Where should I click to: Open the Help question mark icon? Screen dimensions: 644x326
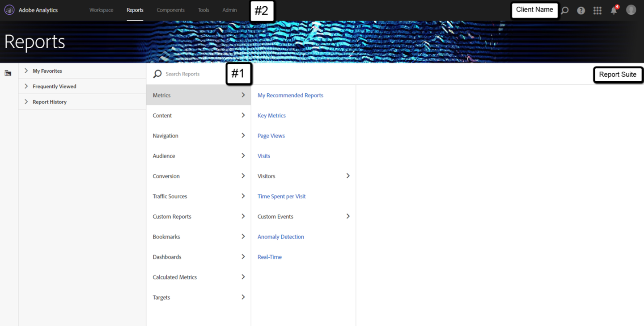click(581, 10)
